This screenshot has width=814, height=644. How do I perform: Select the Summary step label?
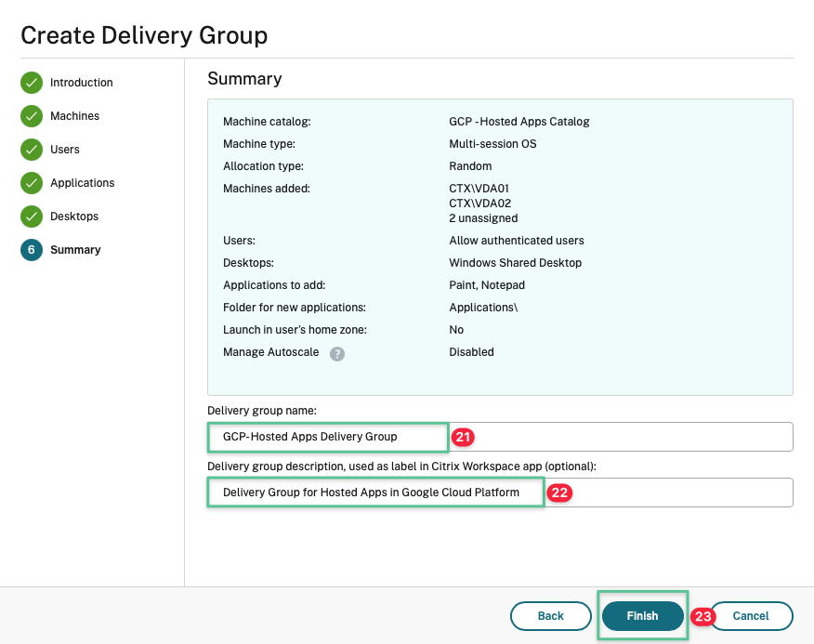click(75, 250)
